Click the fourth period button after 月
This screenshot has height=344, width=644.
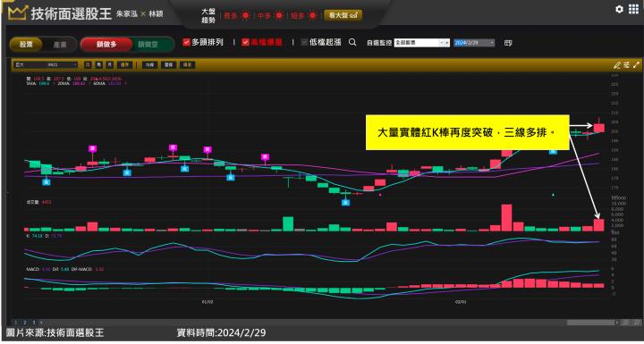coord(124,65)
